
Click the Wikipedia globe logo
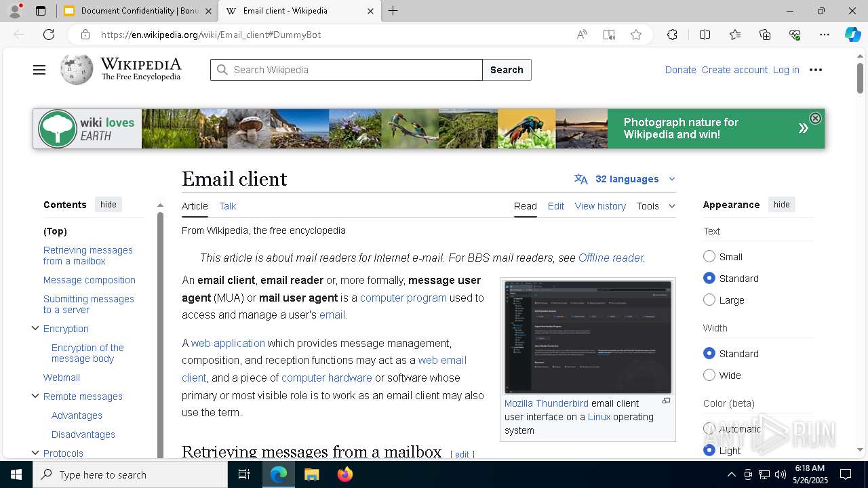pos(76,69)
